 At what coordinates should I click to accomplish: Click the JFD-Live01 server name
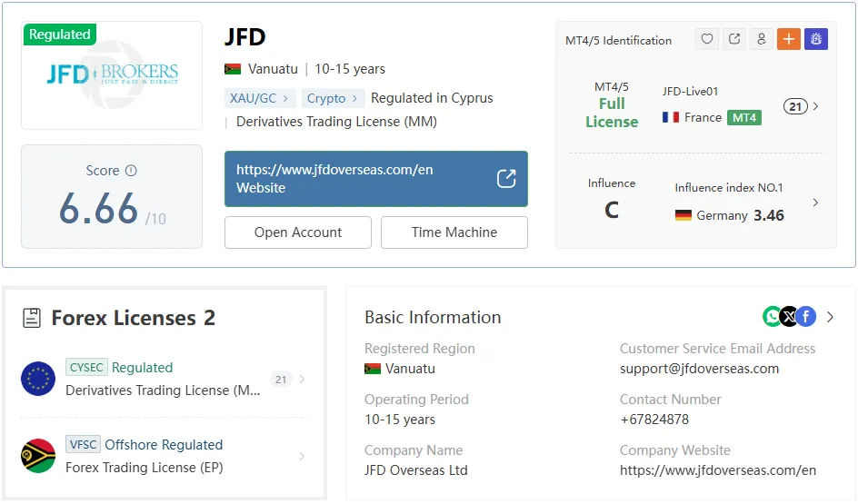click(690, 92)
